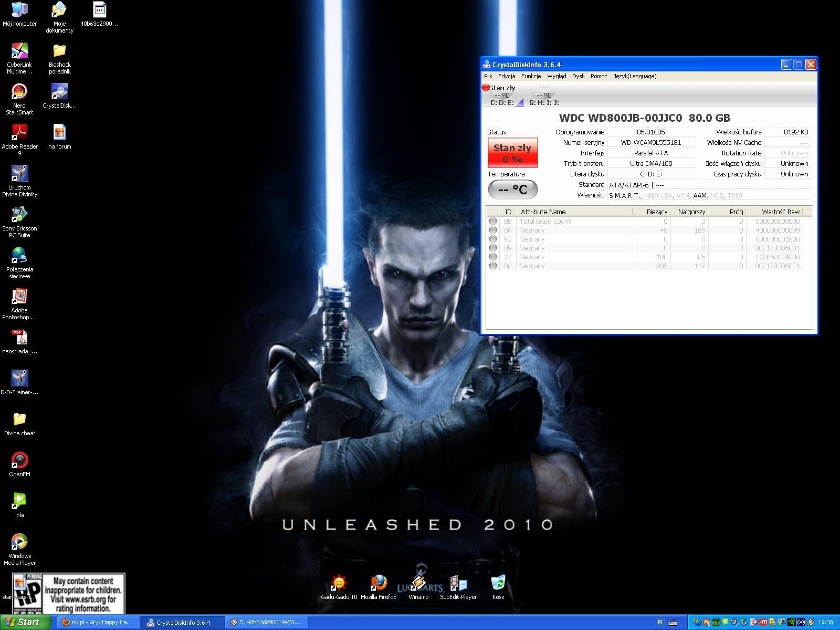Launch Nero StartSmart shortcut

(x=19, y=99)
